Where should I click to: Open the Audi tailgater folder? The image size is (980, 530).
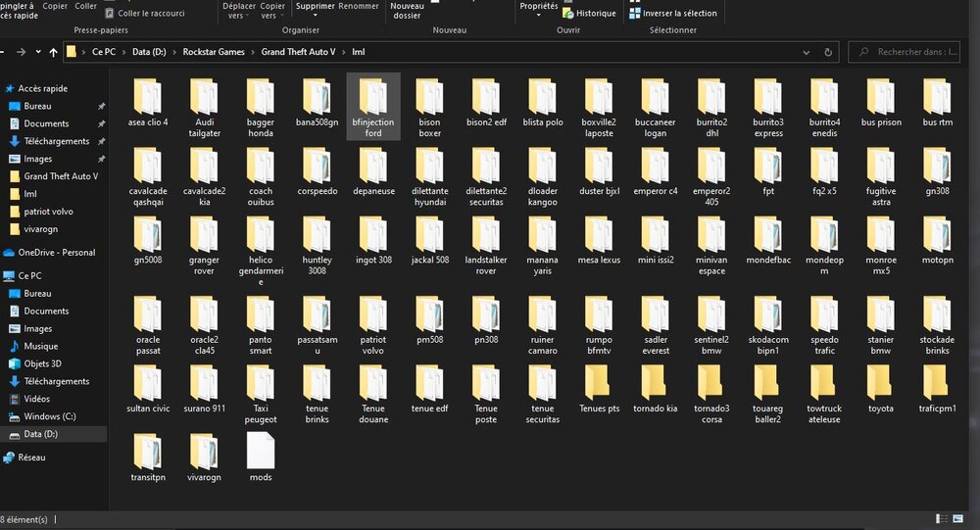(x=205, y=108)
